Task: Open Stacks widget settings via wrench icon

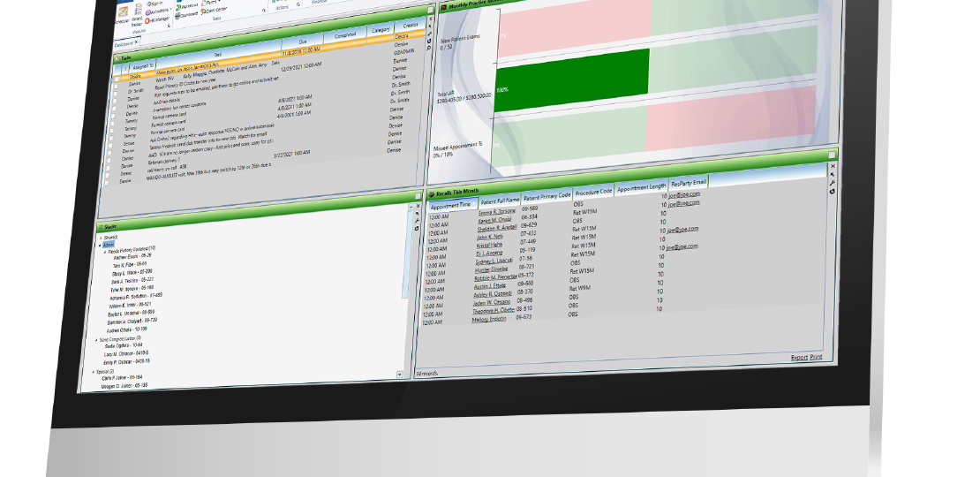Action: 418,222
